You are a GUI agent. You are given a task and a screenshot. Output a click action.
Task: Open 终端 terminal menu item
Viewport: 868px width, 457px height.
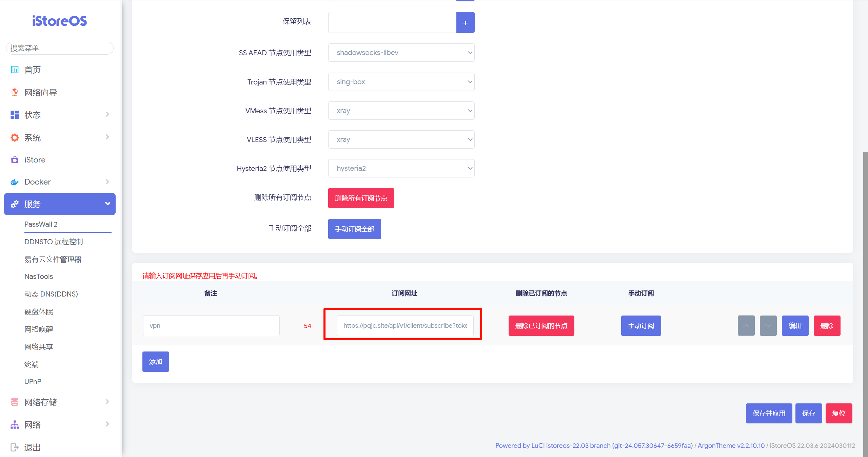32,364
